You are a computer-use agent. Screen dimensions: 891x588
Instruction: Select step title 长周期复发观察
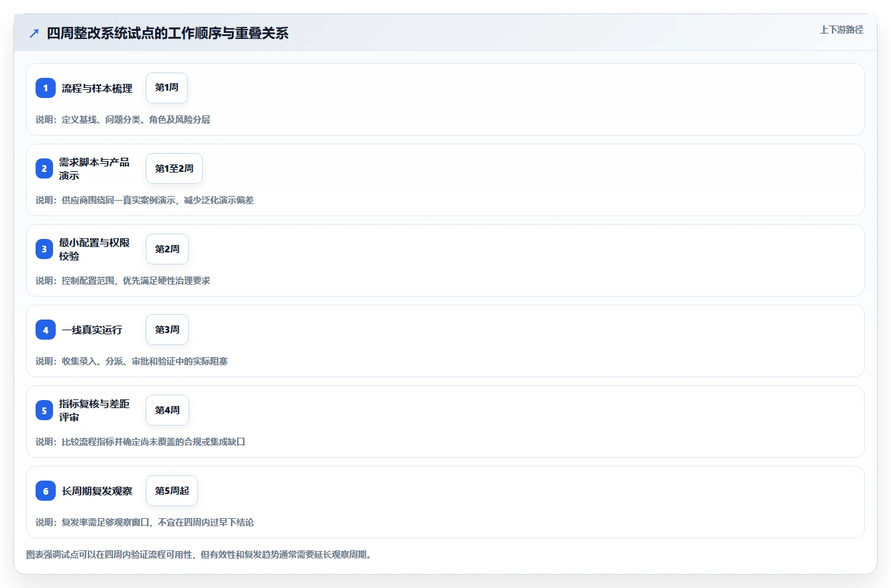[x=97, y=491]
